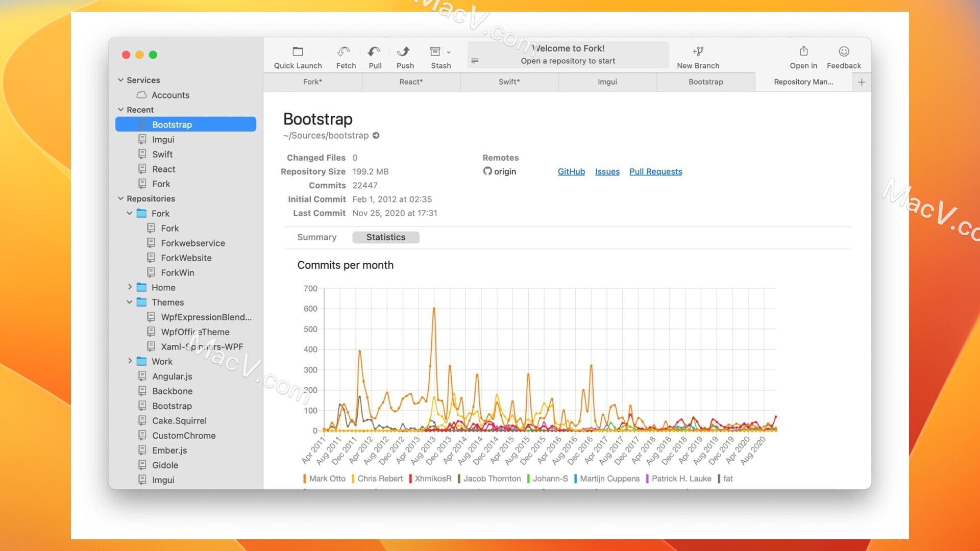Viewport: 980px width, 551px height.
Task: Send feedback via the Feedback smiley icon
Action: pos(844,52)
